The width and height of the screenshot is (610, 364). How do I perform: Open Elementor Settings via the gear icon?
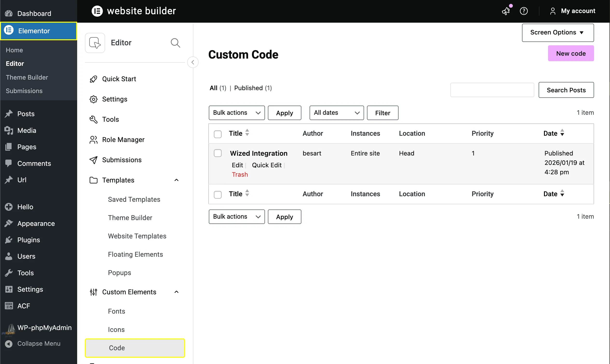94,99
